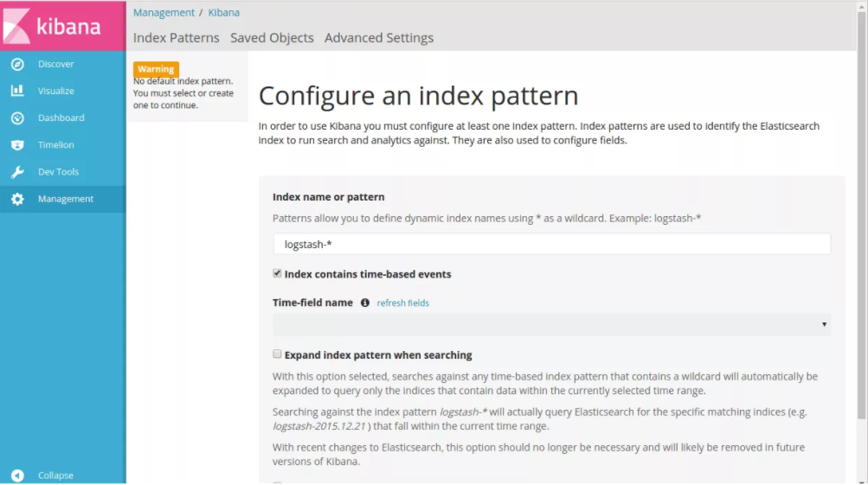Open Discover via compass icon

click(x=17, y=64)
